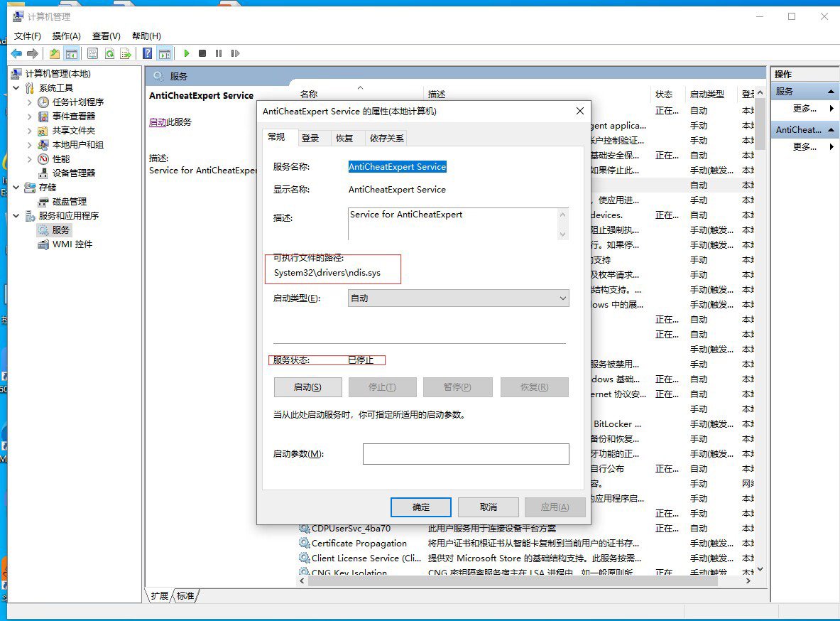Select 事件查看器 in the tree
The height and width of the screenshot is (621, 840).
pos(73,116)
